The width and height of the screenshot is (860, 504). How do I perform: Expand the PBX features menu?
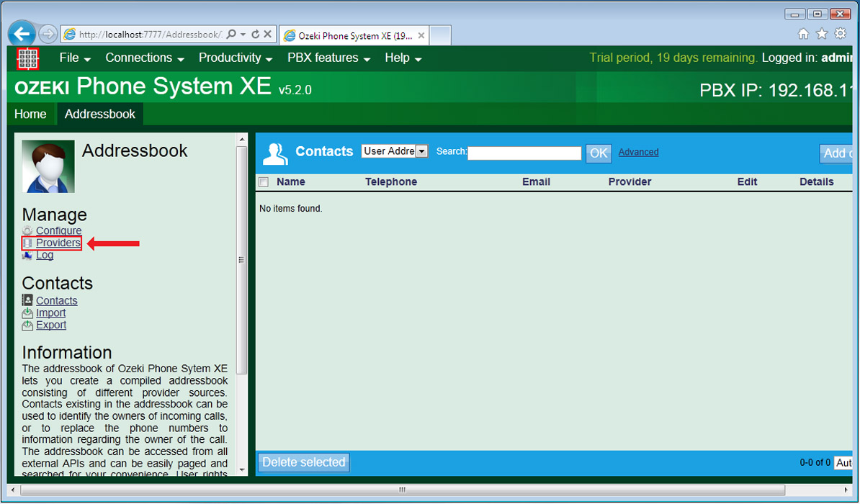(328, 58)
